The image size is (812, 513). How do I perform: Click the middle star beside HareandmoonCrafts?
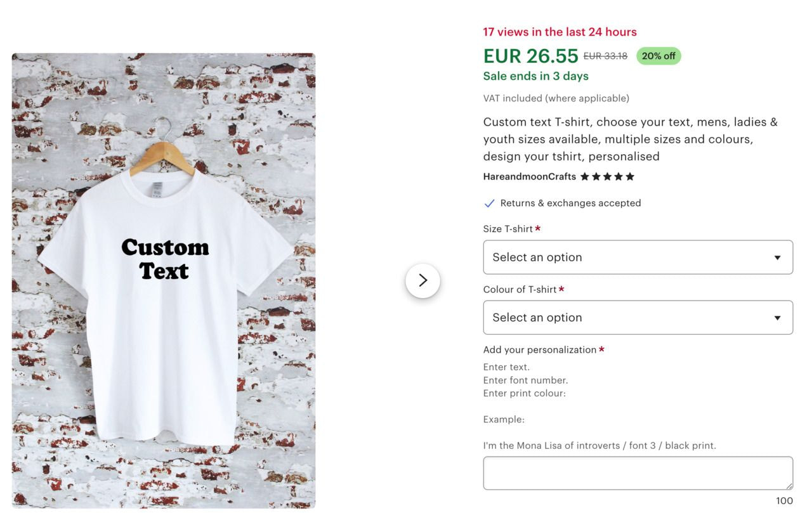coord(607,176)
